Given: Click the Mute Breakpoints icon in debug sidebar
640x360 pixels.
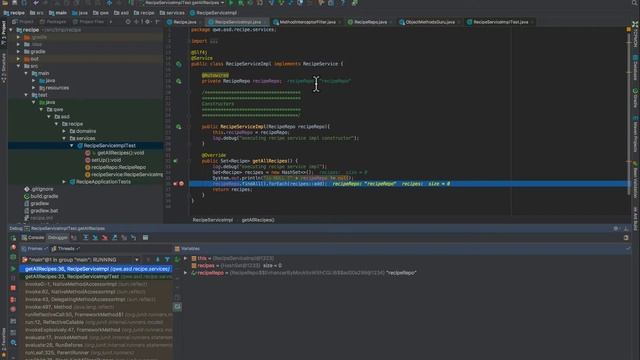Looking at the screenshot, I should (13, 309).
